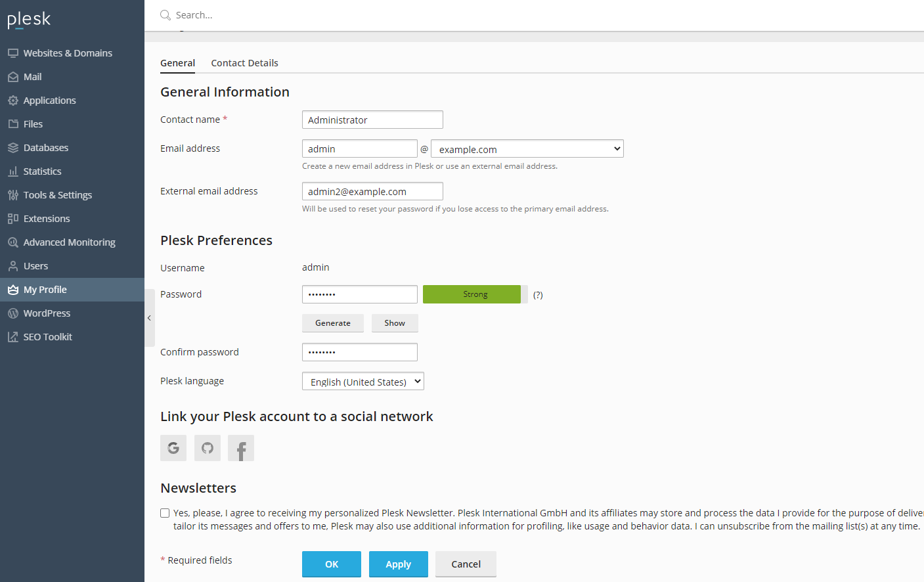Collapse the left sidebar panel

(149, 318)
